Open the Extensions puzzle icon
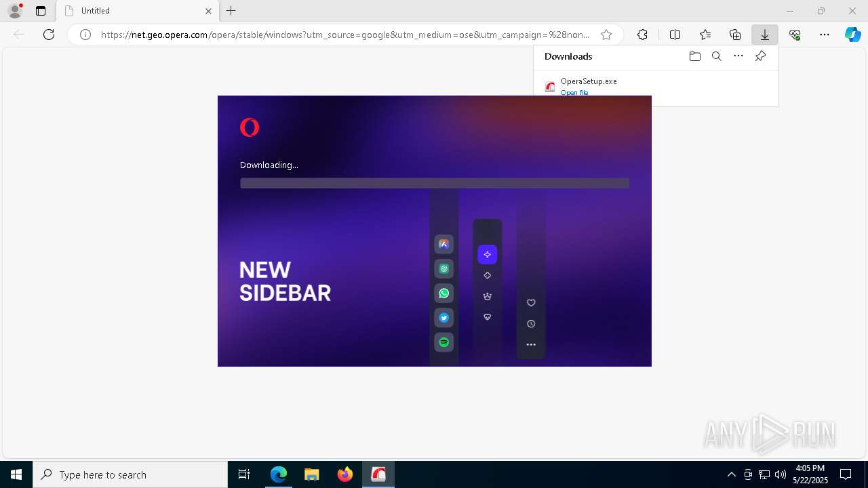 642,35
